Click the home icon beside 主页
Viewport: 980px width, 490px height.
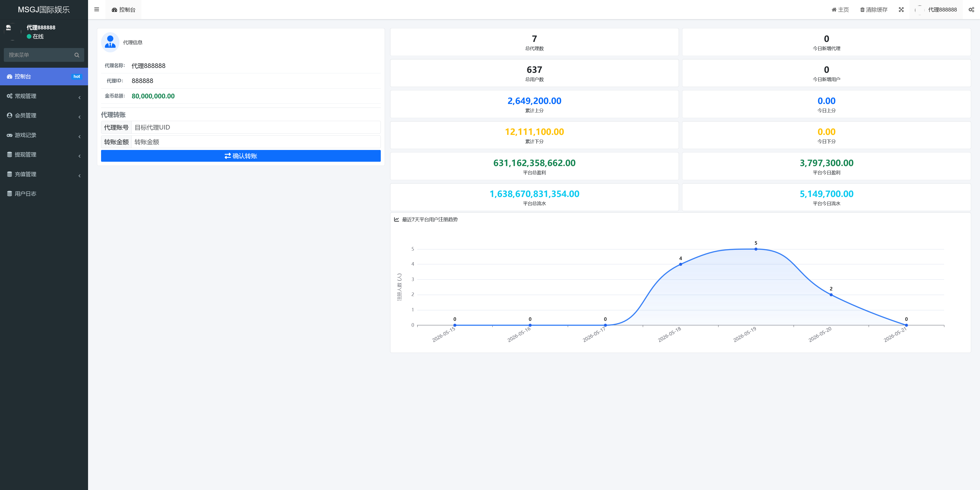[x=834, y=9]
